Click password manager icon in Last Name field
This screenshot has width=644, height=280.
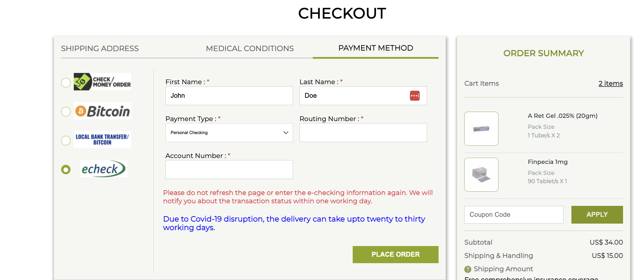coord(415,96)
